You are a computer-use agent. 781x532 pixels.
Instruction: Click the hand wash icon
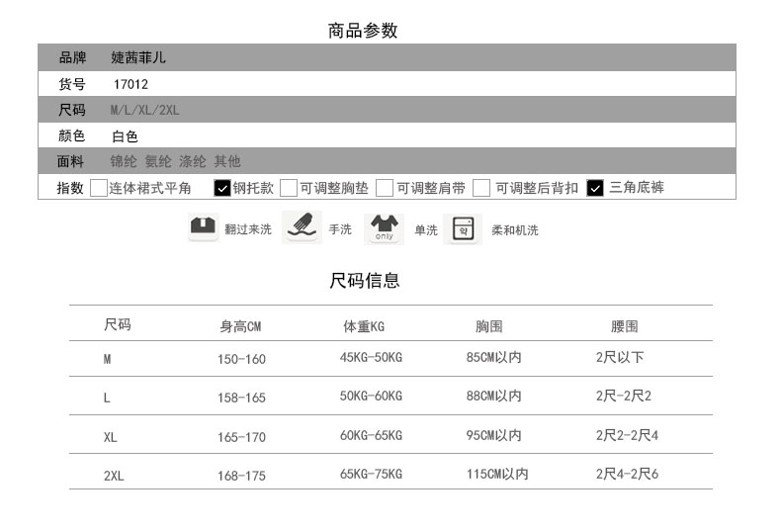tap(303, 227)
